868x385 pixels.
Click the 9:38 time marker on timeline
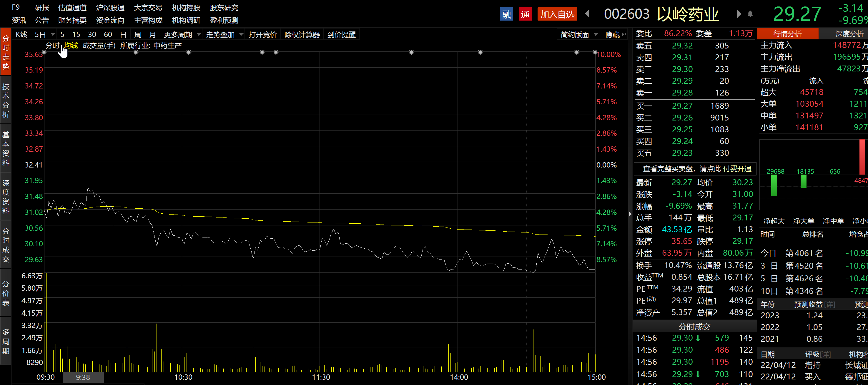pyautogui.click(x=83, y=377)
